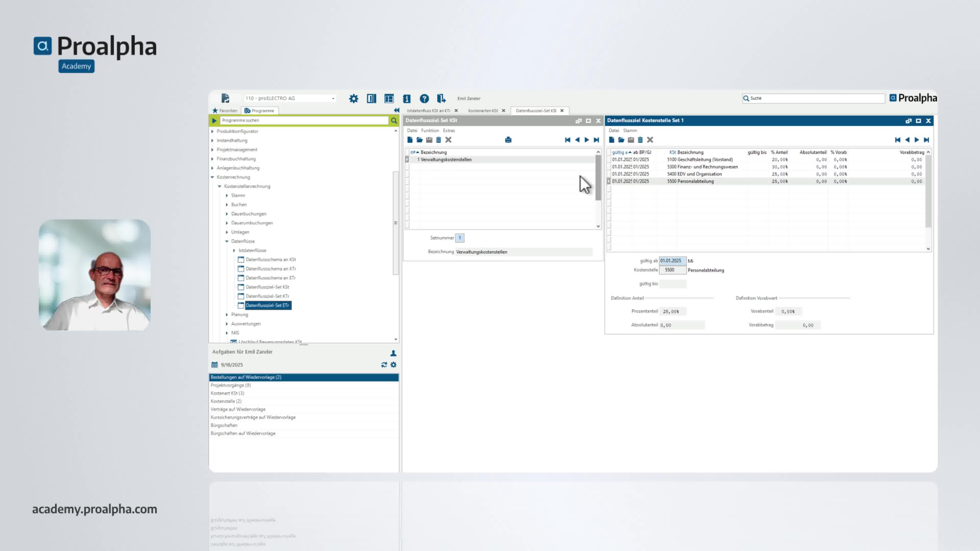Switch to the Kostenarten KSt tab
Image resolution: width=980 pixels, height=551 pixels.
pyautogui.click(x=483, y=111)
